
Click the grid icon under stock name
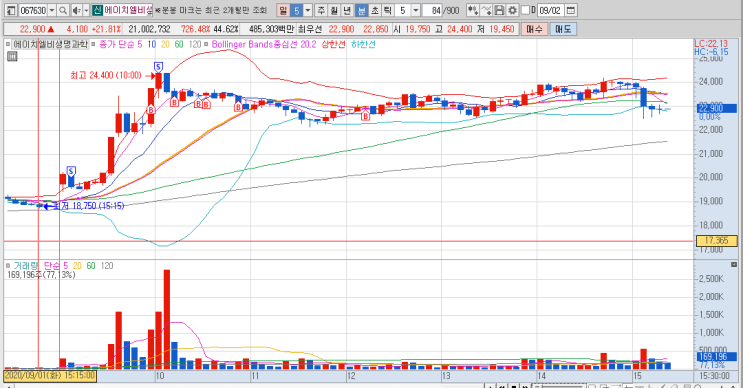coord(12,56)
